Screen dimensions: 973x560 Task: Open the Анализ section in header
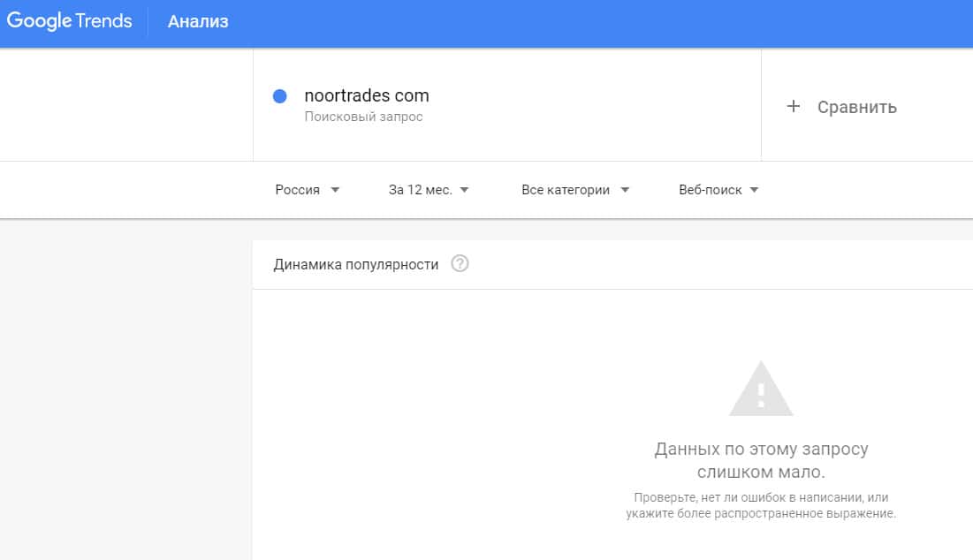coord(198,22)
